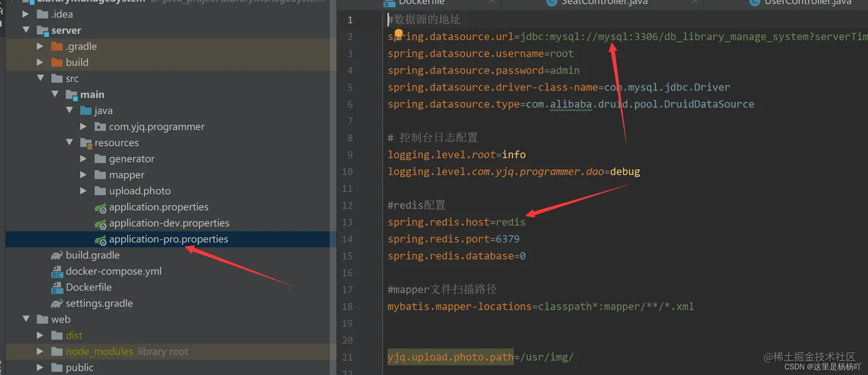
Task: Click the generator folder icon
Action: coord(100,159)
